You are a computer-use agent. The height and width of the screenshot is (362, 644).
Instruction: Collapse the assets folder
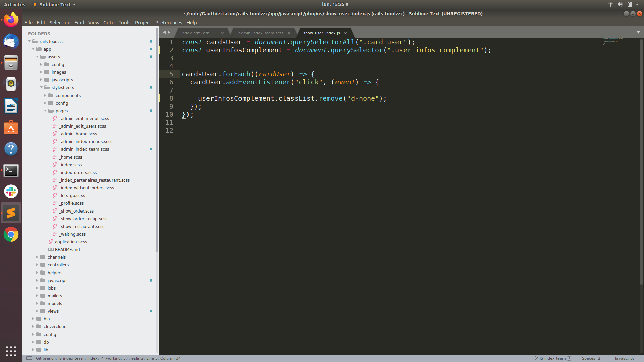pyautogui.click(x=37, y=57)
